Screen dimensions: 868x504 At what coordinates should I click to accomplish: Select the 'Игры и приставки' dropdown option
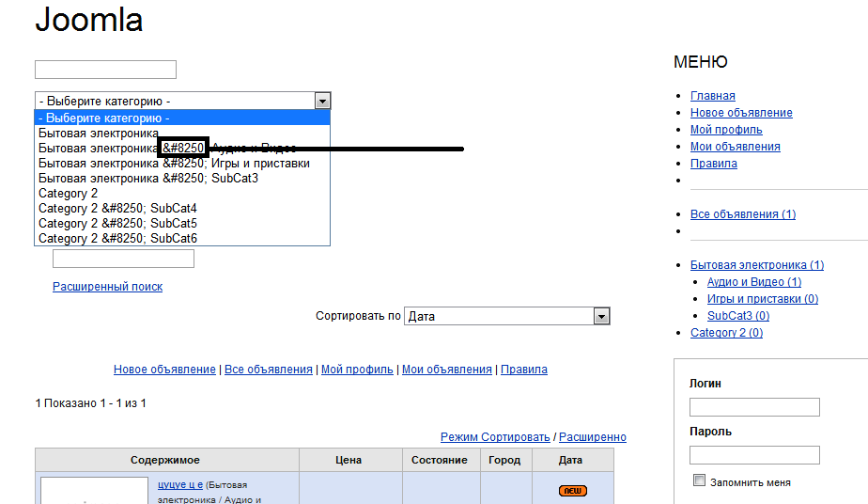(182, 164)
